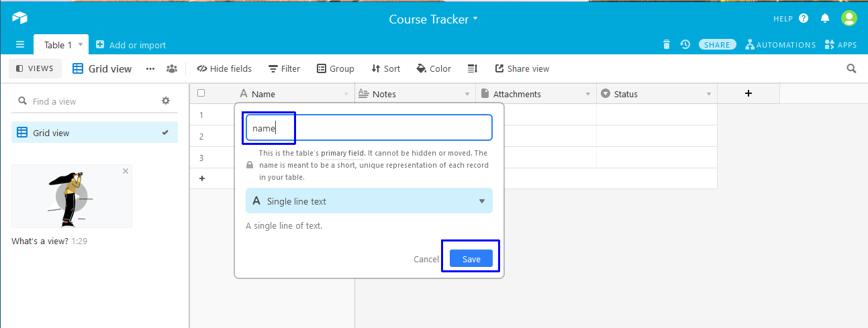Toggle the select all rows checkbox
Screen dimensions: 868x328
[201, 93]
